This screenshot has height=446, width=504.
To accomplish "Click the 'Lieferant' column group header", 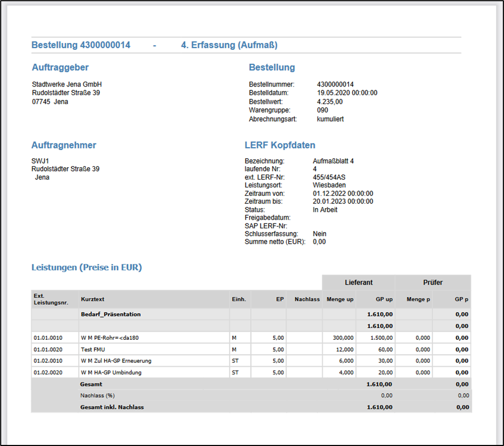I will [x=358, y=282].
